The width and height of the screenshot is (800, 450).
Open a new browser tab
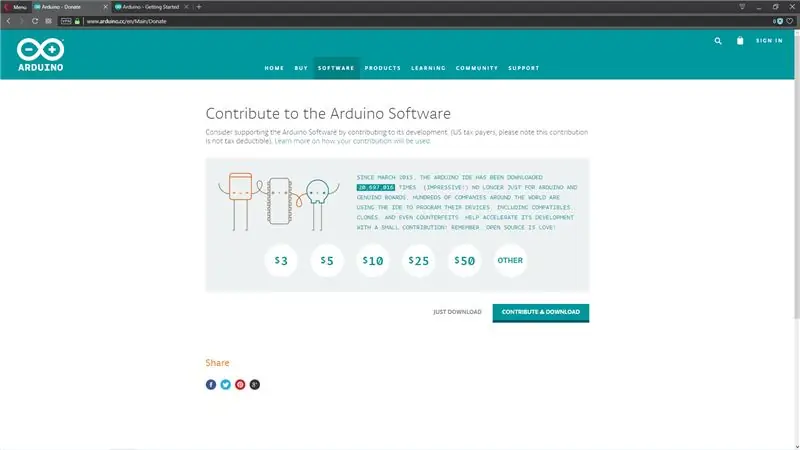(199, 7)
